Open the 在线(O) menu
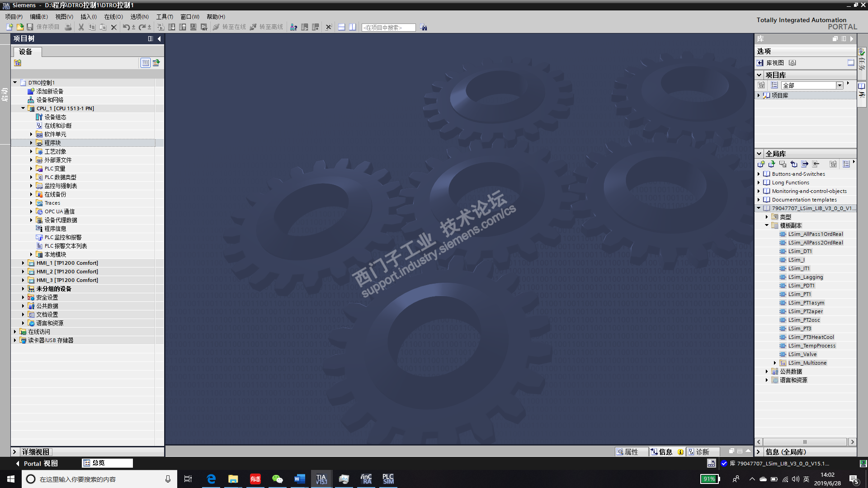 (x=113, y=17)
